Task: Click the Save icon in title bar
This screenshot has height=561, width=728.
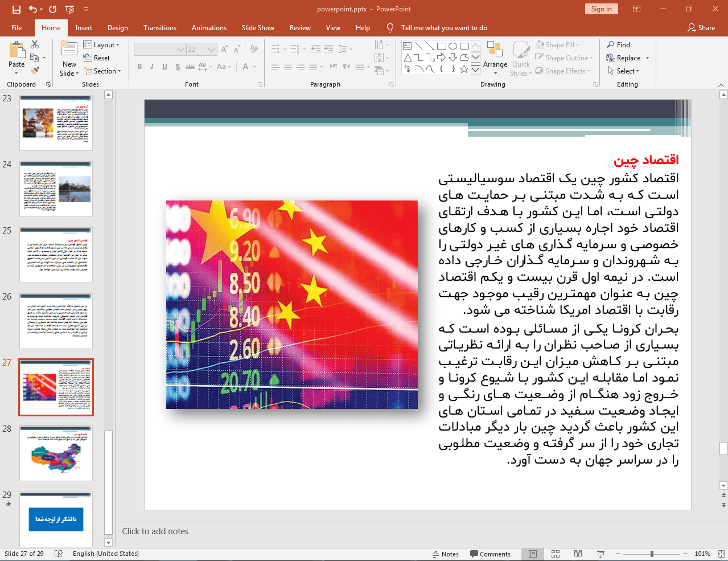Action: pyautogui.click(x=16, y=9)
